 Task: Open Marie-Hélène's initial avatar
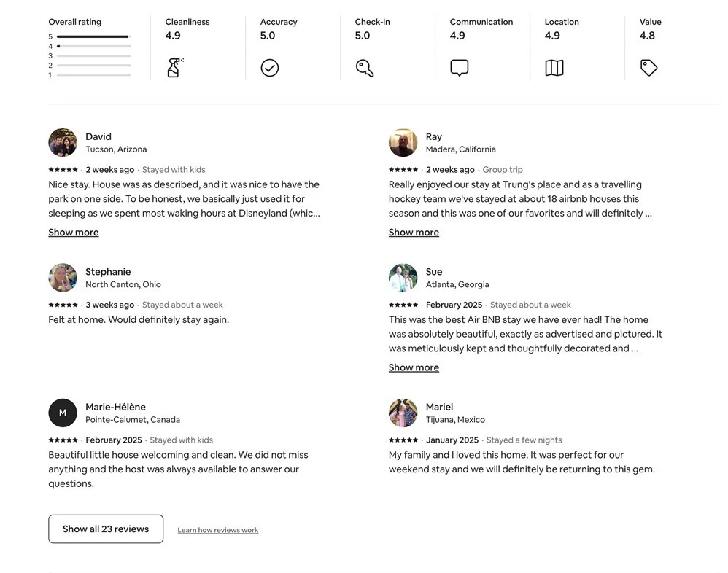(63, 413)
